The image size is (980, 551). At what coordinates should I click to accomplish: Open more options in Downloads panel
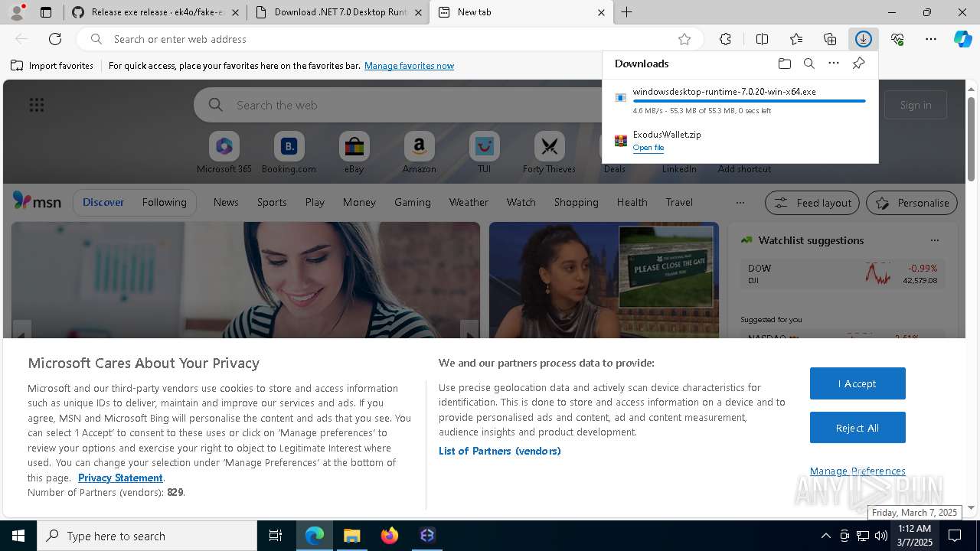[x=833, y=64]
